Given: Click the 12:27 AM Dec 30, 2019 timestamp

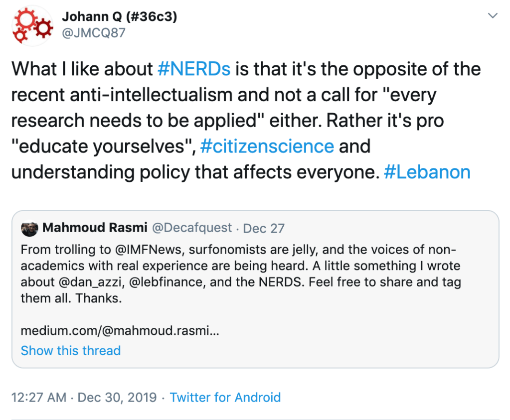Looking at the screenshot, I should tap(84, 397).
